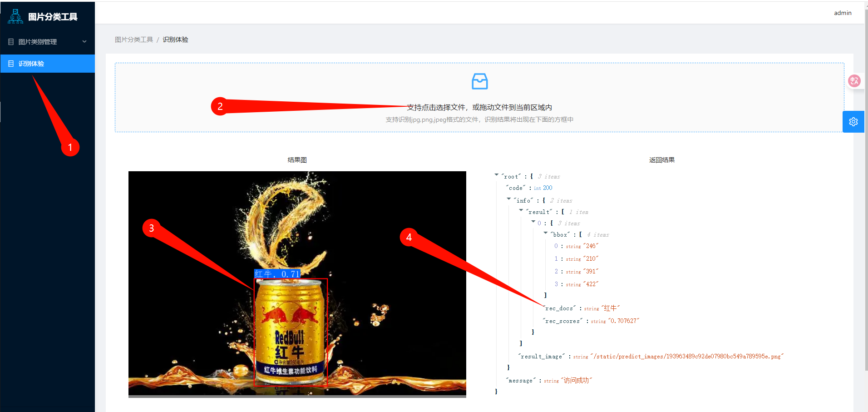
Task: Click the upload text to choose a file
Action: click(479, 107)
